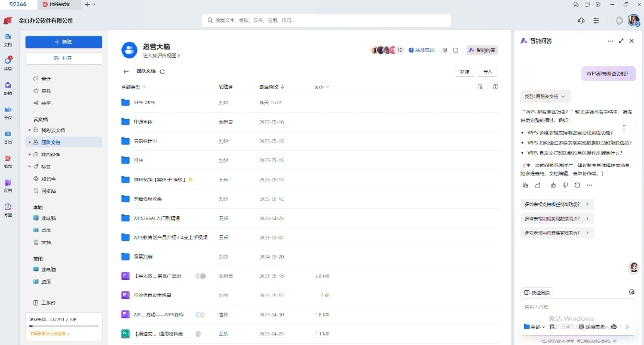The width and height of the screenshot is (644, 345).
Task: Click the 请输入问题 chat input field
Action: tap(578, 307)
